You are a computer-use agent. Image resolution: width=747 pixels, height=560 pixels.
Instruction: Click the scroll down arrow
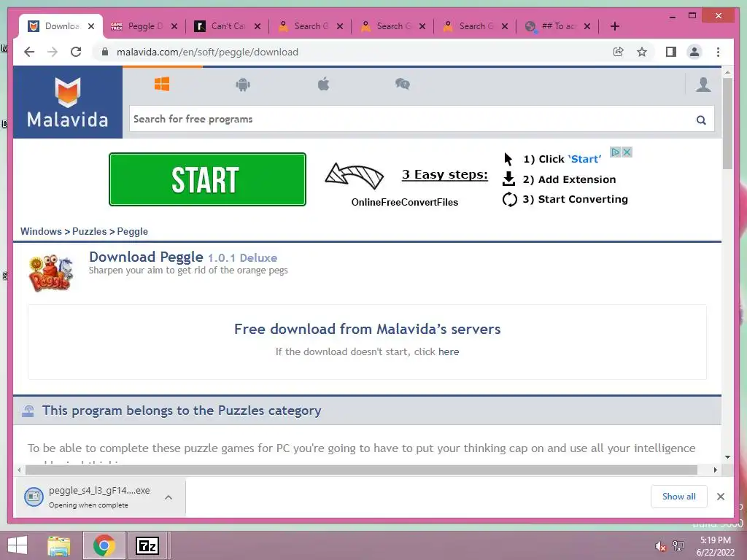(x=727, y=457)
